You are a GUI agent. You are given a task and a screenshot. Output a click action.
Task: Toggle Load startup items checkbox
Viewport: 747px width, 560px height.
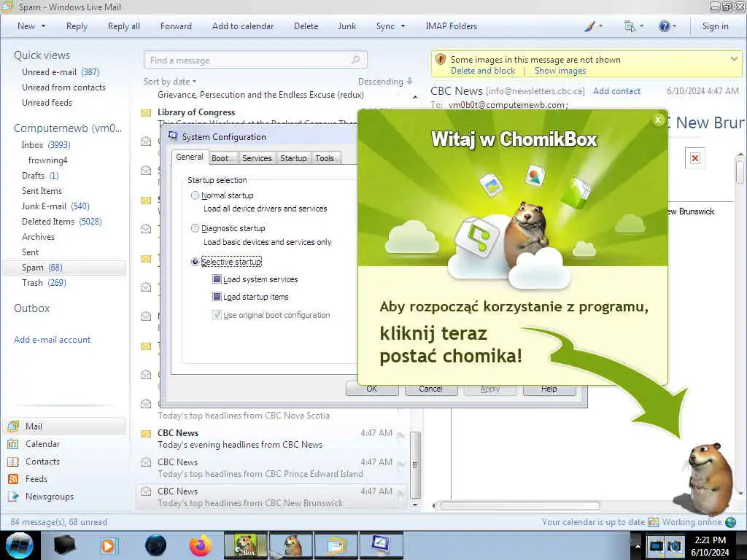pyautogui.click(x=217, y=297)
